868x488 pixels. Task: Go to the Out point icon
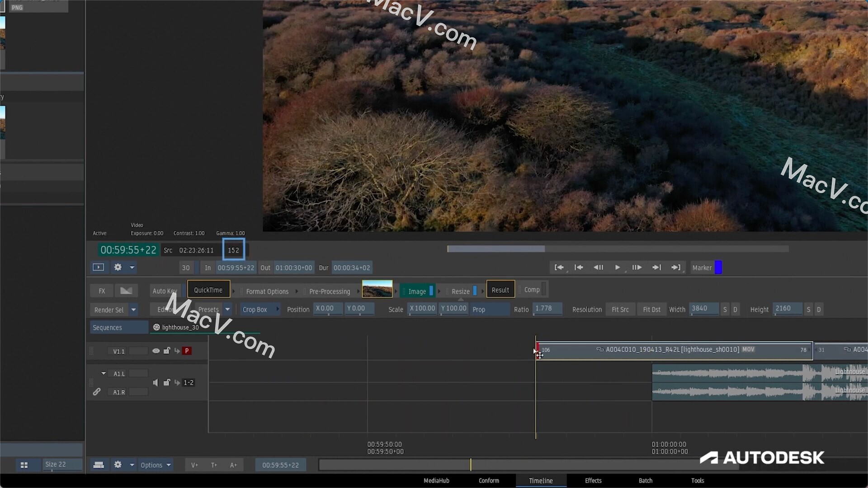pyautogui.click(x=676, y=267)
